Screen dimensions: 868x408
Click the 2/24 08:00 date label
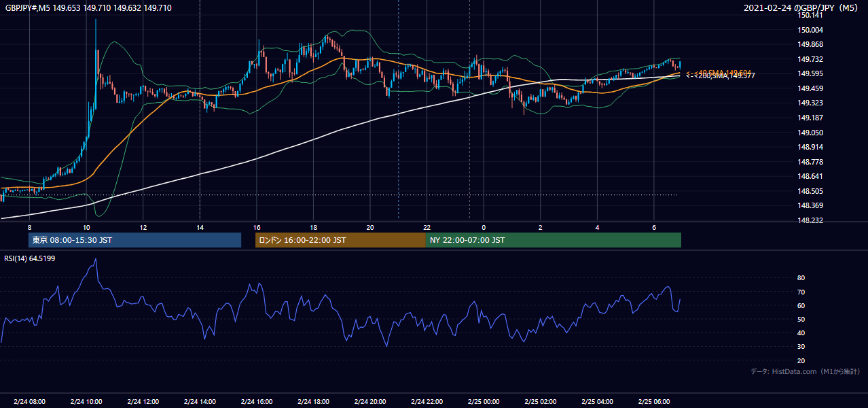(x=29, y=402)
